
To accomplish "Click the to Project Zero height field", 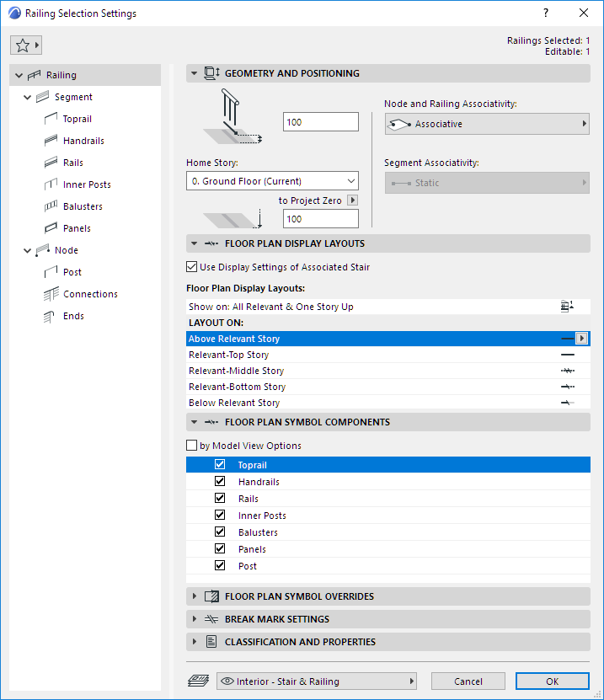I will coord(320,219).
